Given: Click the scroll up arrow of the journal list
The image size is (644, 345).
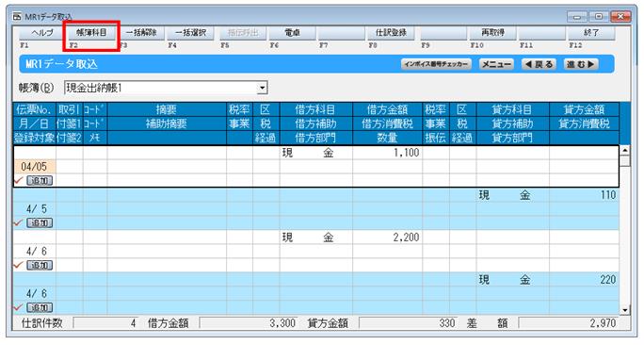Looking at the screenshot, I should [624, 150].
